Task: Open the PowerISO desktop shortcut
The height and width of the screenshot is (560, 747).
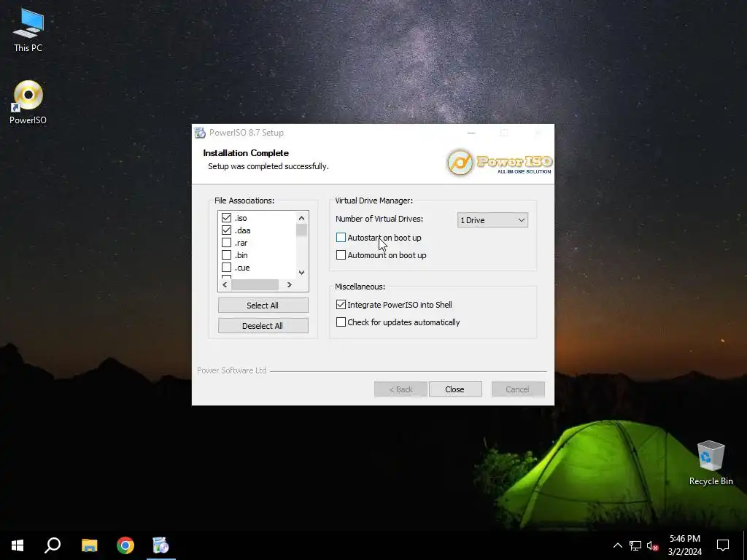Action: pyautogui.click(x=28, y=102)
